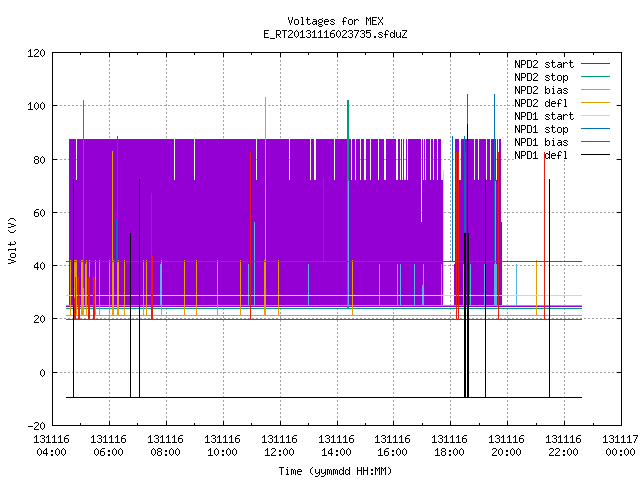The height and width of the screenshot is (480, 640).
Task: Click the y-axis label 'Volt (V)'
Action: (x=13, y=240)
